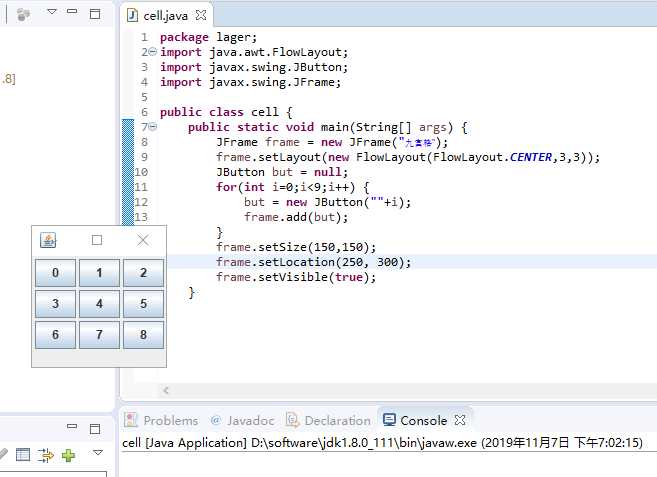Click button 6 in the Java window
This screenshot has width=657, height=477.
55,335
